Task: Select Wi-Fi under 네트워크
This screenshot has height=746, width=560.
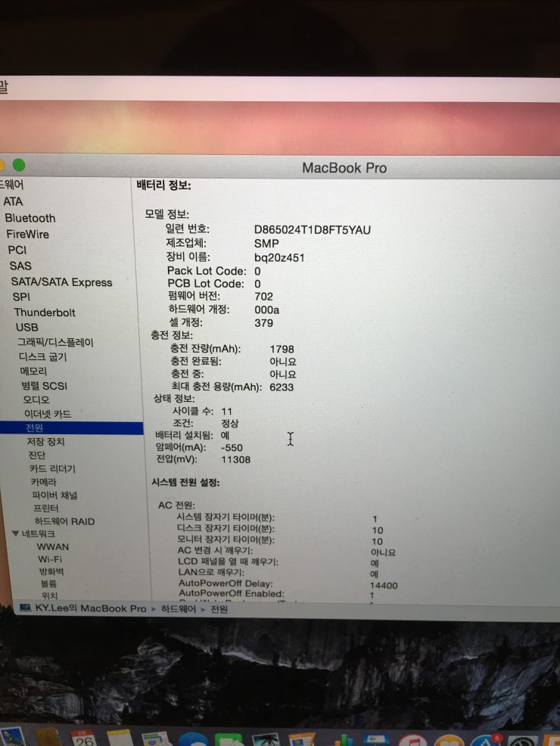Action: pyautogui.click(x=49, y=558)
